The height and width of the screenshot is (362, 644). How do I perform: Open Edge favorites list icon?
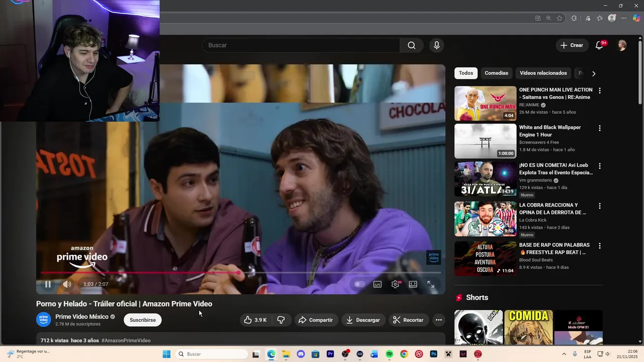[x=600, y=18]
